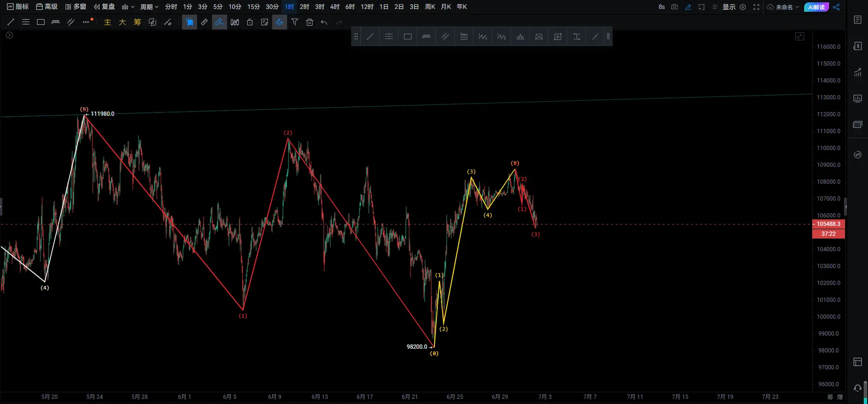Select the measuring ruler icon
This screenshot has height=404, width=868.
coord(205,22)
